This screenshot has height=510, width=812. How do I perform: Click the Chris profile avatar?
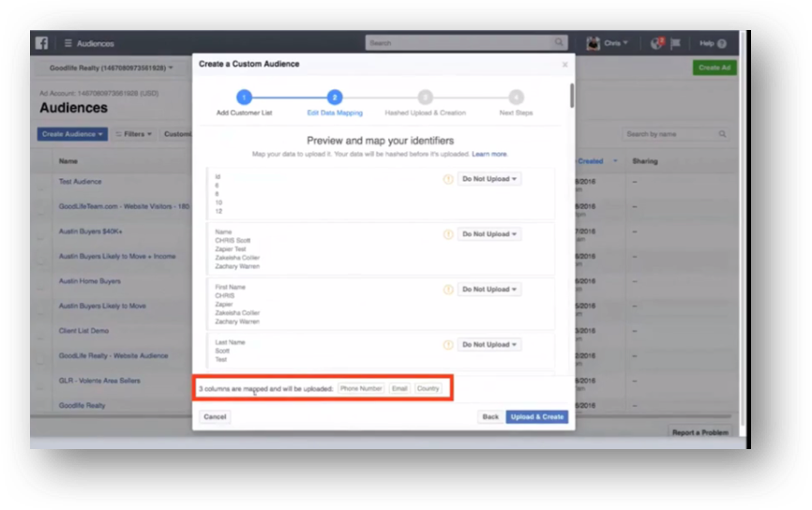[x=593, y=43]
